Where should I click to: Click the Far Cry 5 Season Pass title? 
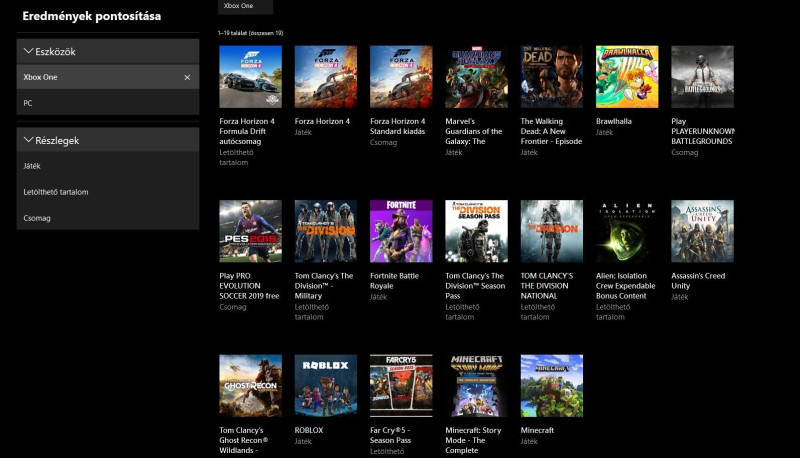[390, 435]
